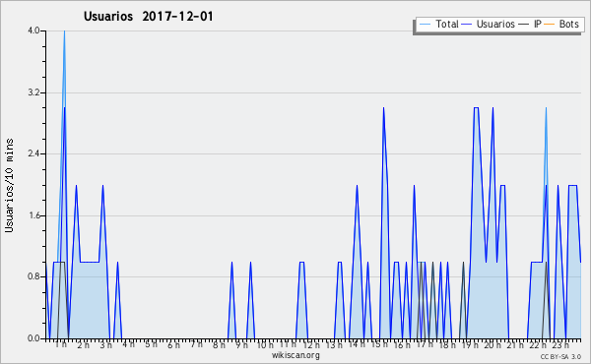This screenshot has height=364, width=591.
Task: Click the 4.0 y-axis value
Action: tap(33, 30)
